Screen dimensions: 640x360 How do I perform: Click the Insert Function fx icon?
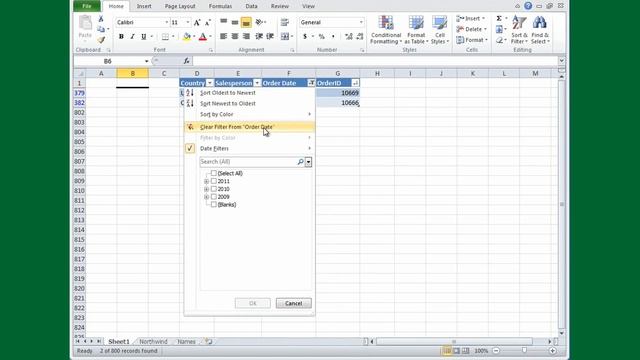click(x=187, y=61)
